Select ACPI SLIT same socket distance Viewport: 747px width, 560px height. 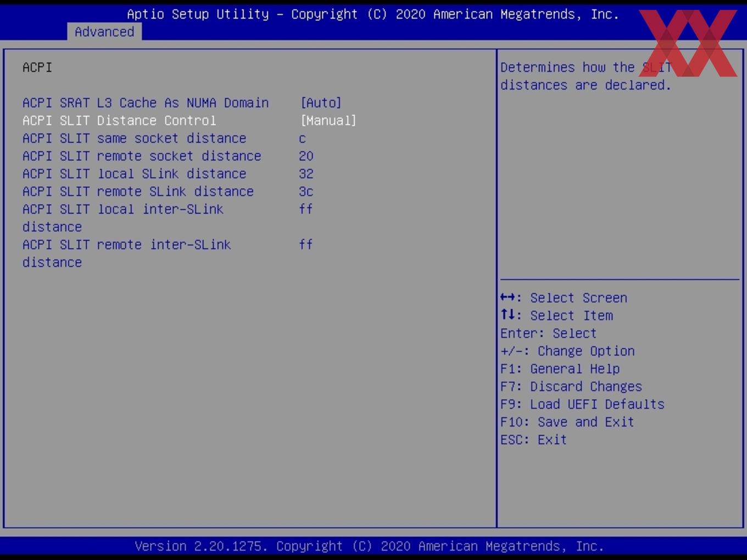click(x=134, y=138)
